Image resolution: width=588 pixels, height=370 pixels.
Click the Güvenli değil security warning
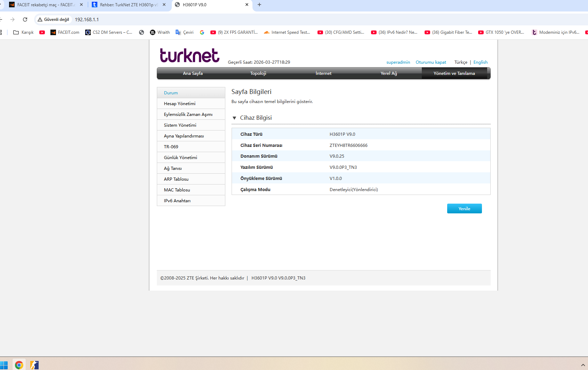pos(54,19)
